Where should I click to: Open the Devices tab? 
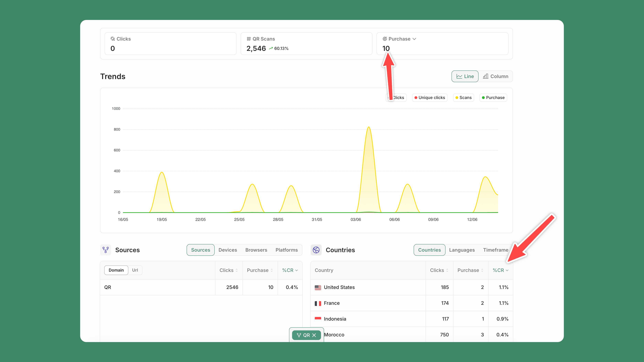228,250
